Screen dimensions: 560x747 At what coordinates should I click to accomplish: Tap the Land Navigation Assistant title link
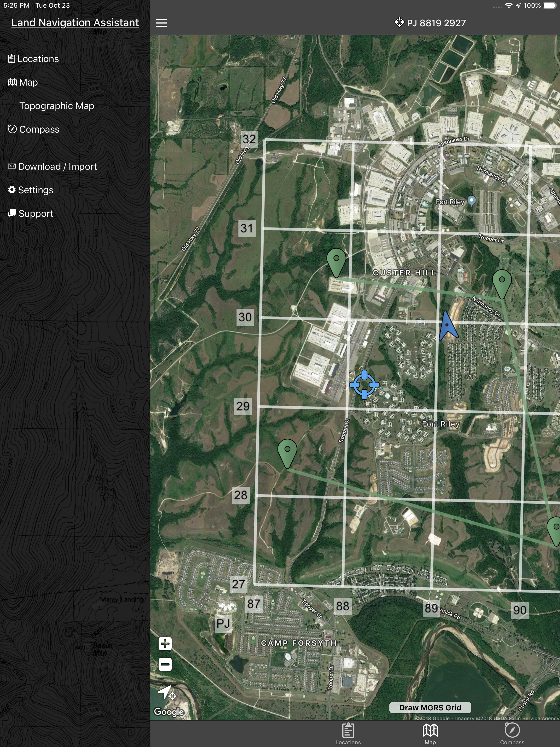click(75, 23)
